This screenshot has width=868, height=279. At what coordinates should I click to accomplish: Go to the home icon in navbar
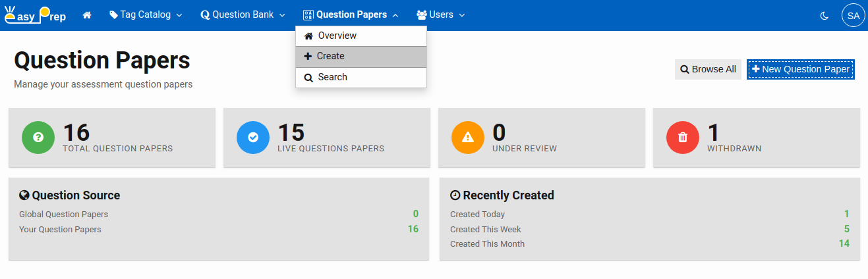pyautogui.click(x=87, y=15)
